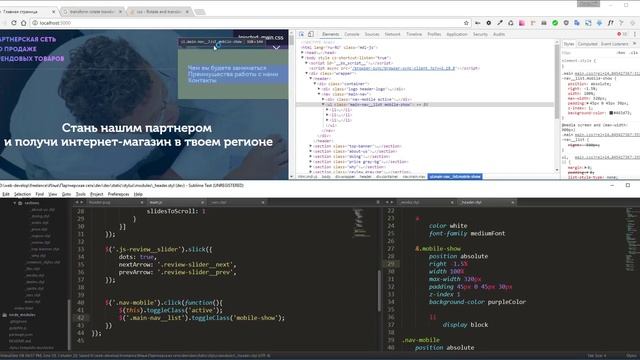
Task: Click the Контакты link in mobile menu
Action: pyautogui.click(x=202, y=81)
